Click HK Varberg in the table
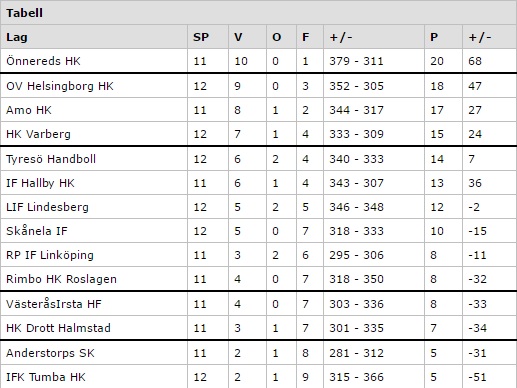The height and width of the screenshot is (388, 517). [38, 134]
